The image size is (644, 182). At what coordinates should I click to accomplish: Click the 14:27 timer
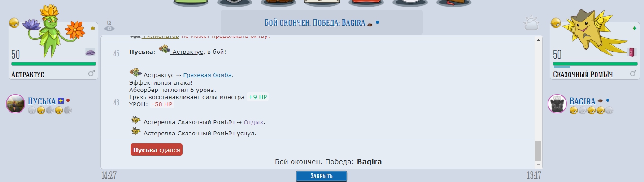click(x=109, y=175)
